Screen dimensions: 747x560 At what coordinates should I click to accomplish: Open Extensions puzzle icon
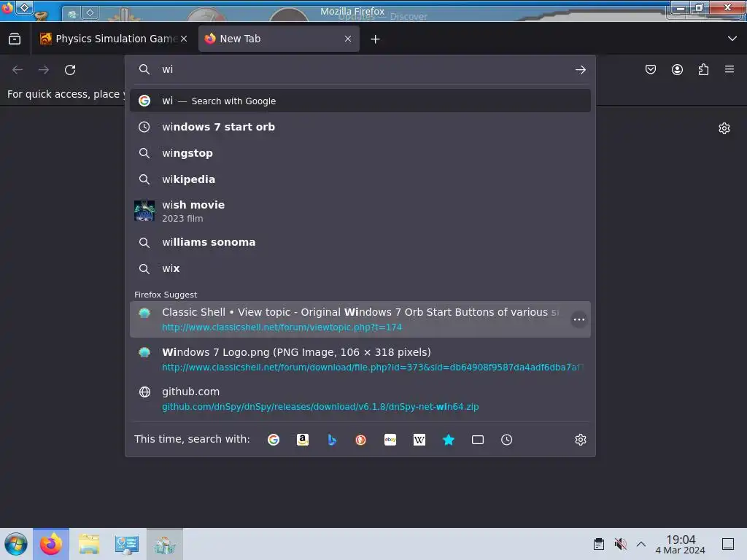tap(703, 69)
